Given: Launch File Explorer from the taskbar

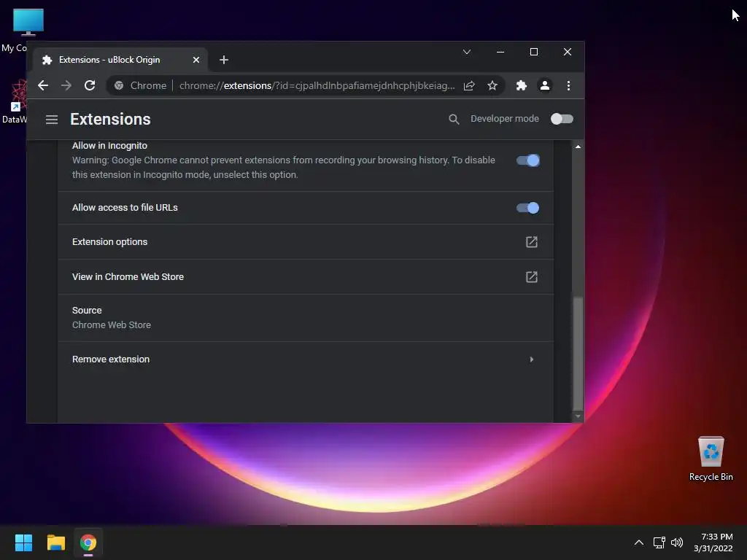Looking at the screenshot, I should 55,542.
